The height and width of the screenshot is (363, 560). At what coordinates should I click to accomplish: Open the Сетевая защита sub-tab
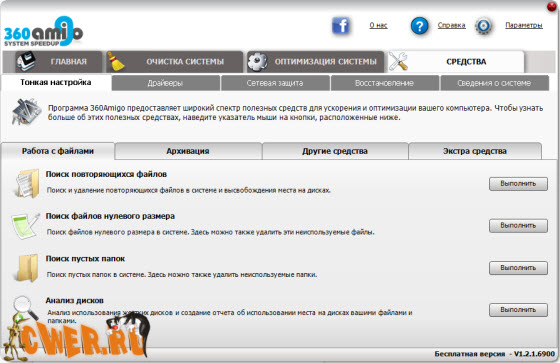click(x=275, y=83)
